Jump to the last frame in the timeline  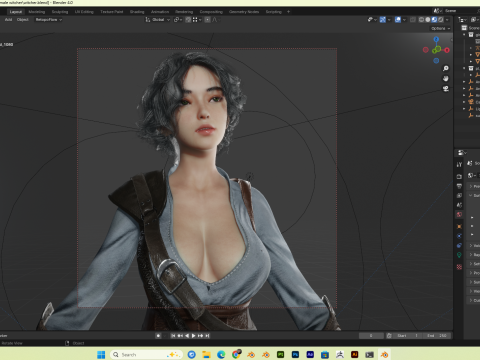pos(207,336)
